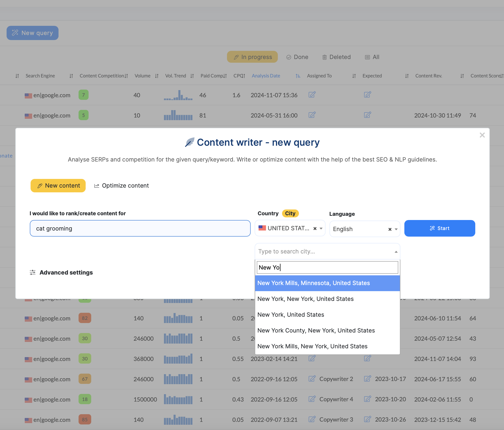Screen dimensions: 504x430
Task: Click the Start button
Action: (x=439, y=228)
